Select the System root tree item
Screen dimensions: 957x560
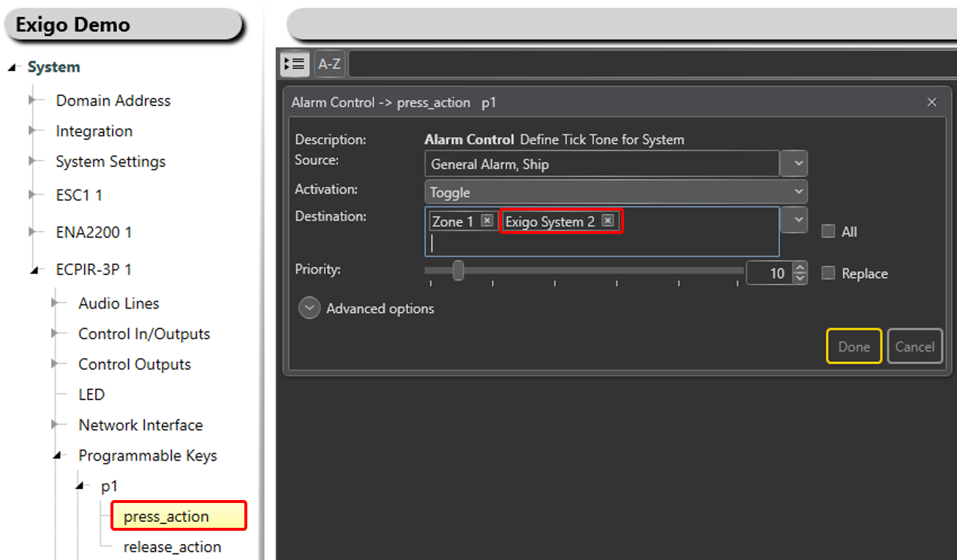(53, 67)
